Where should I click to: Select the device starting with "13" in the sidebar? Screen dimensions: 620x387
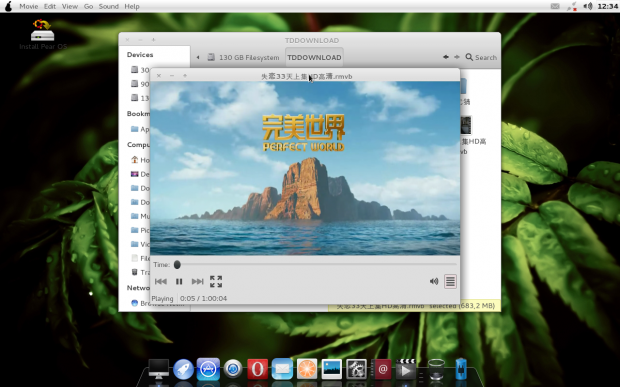pos(140,98)
